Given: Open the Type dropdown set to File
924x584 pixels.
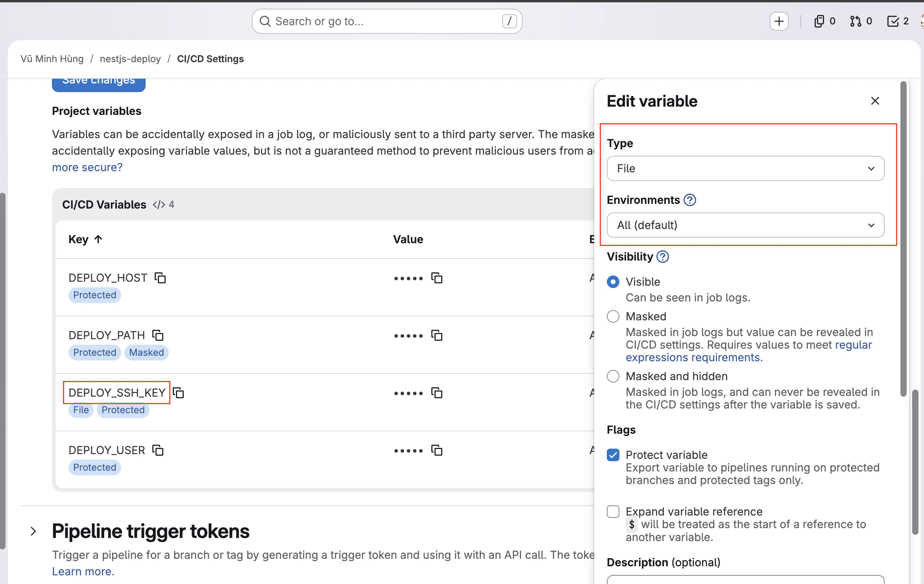Looking at the screenshot, I should 746,168.
